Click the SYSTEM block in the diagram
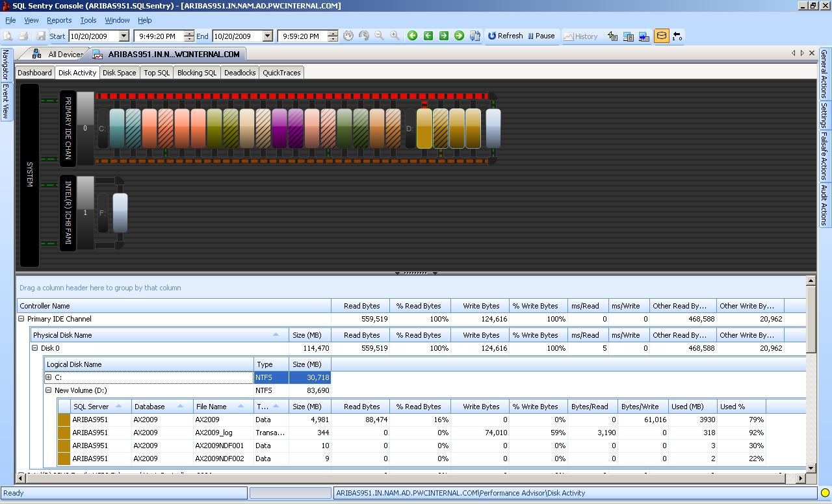 coord(29,175)
